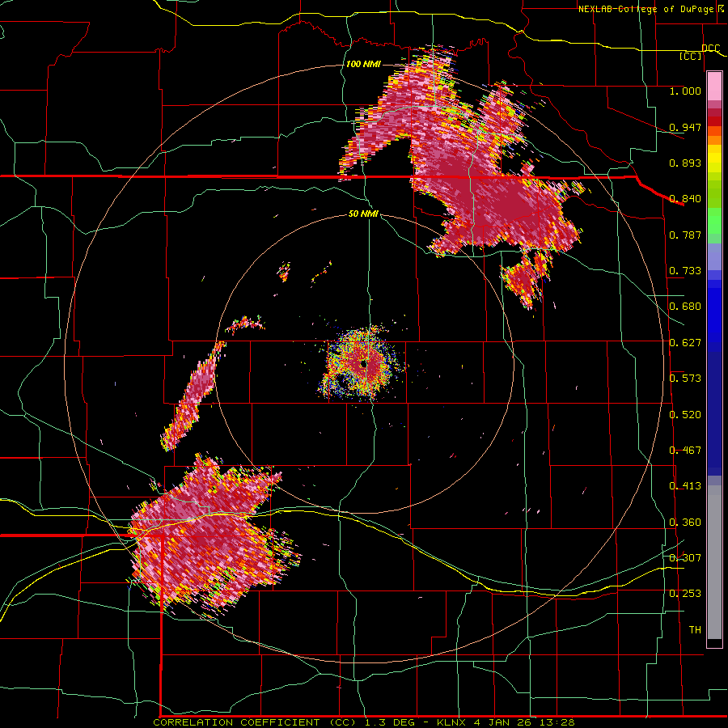Click the 0.573 scale value
The width and height of the screenshot is (728, 728).
[685, 379]
